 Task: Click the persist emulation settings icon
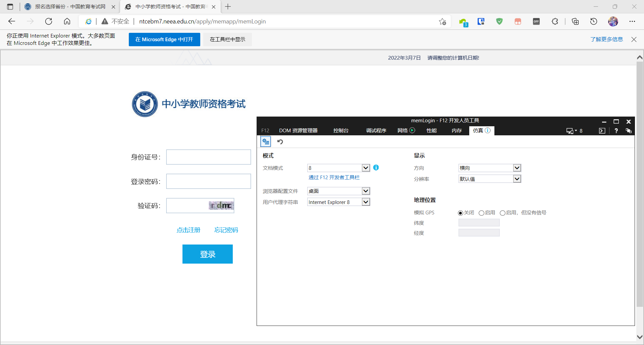point(266,142)
